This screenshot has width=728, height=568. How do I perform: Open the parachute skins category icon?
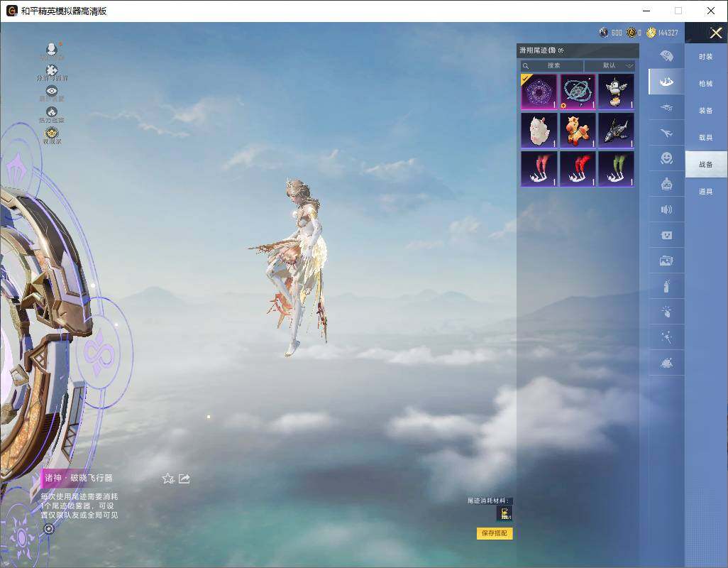click(666, 56)
